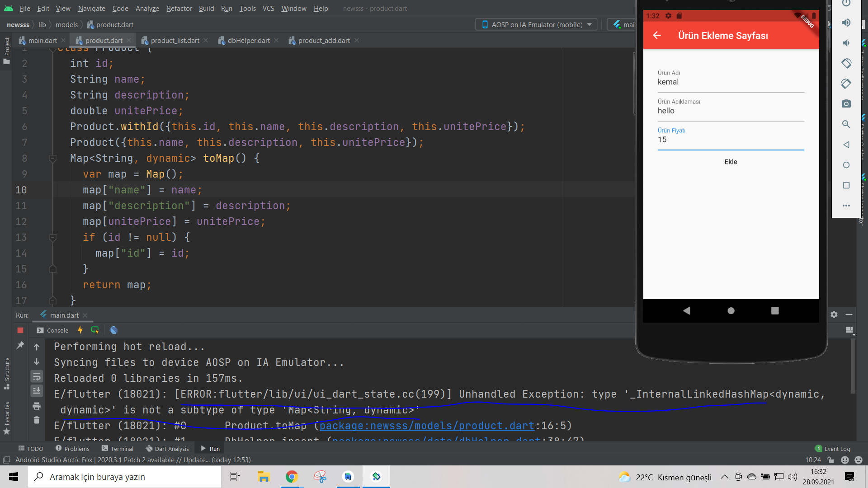868x488 pixels.
Task: Open Run panel settings gear
Action: [834, 314]
